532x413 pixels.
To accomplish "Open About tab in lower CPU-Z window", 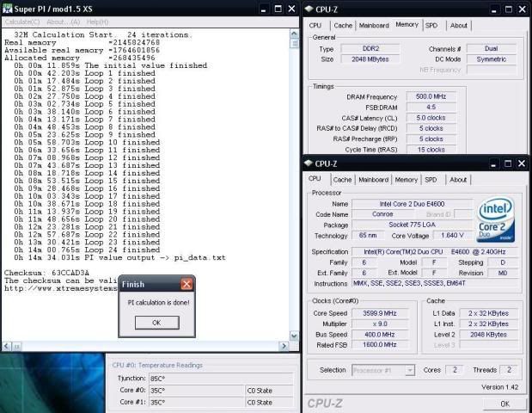I will tap(458, 180).
